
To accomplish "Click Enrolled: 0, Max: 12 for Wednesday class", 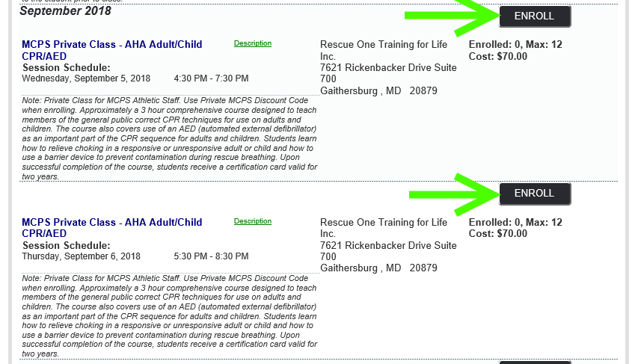I will 515,44.
